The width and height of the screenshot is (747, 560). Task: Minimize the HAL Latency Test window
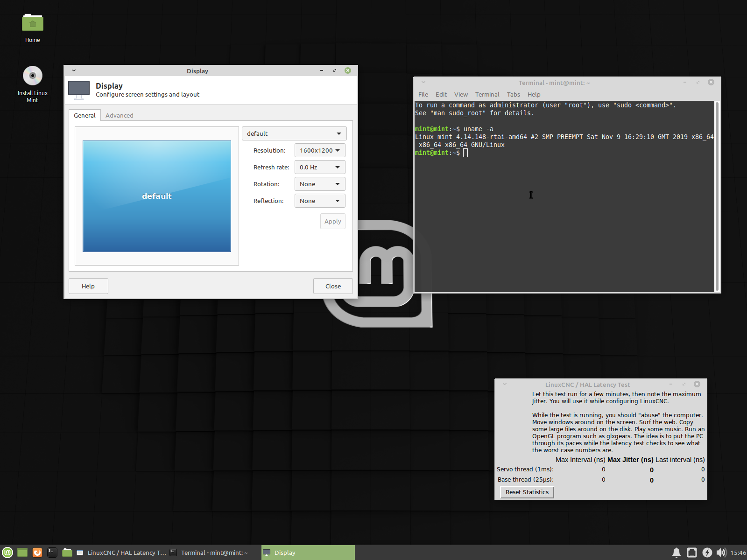[671, 384]
